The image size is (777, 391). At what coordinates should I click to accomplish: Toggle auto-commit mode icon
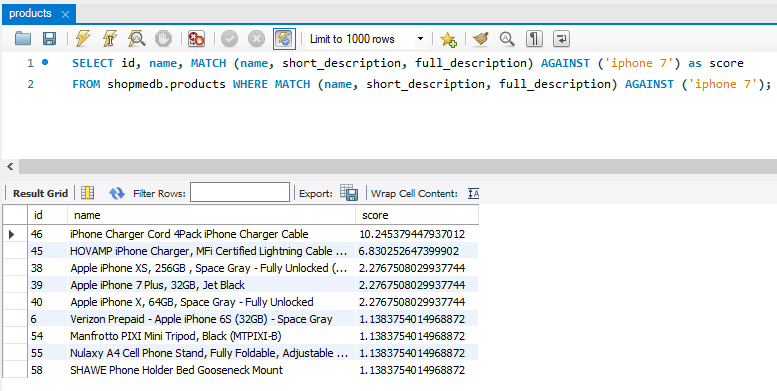click(x=284, y=39)
